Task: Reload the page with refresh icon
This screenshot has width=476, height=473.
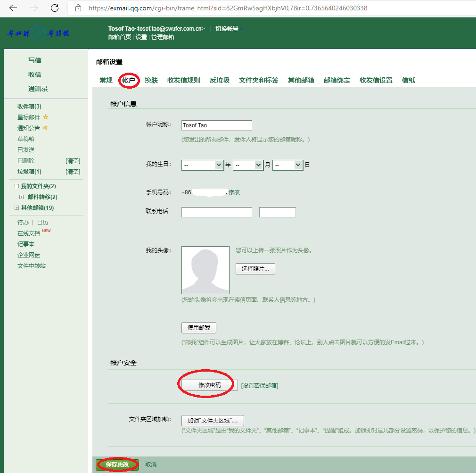Action: [55, 8]
